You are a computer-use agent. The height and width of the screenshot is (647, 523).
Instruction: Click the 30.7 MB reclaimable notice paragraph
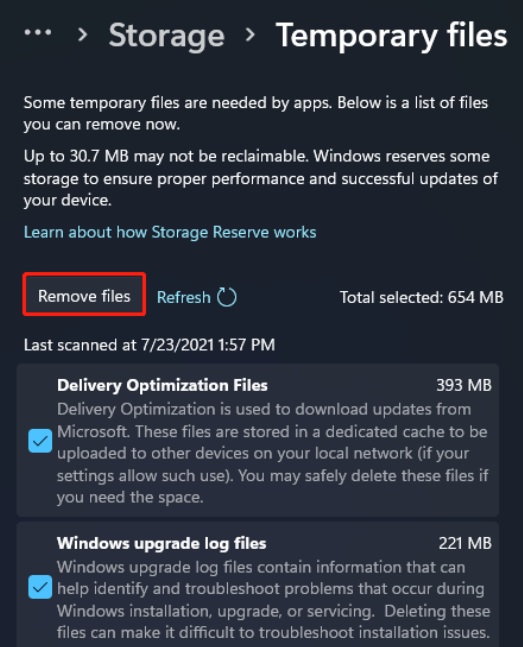tap(260, 178)
